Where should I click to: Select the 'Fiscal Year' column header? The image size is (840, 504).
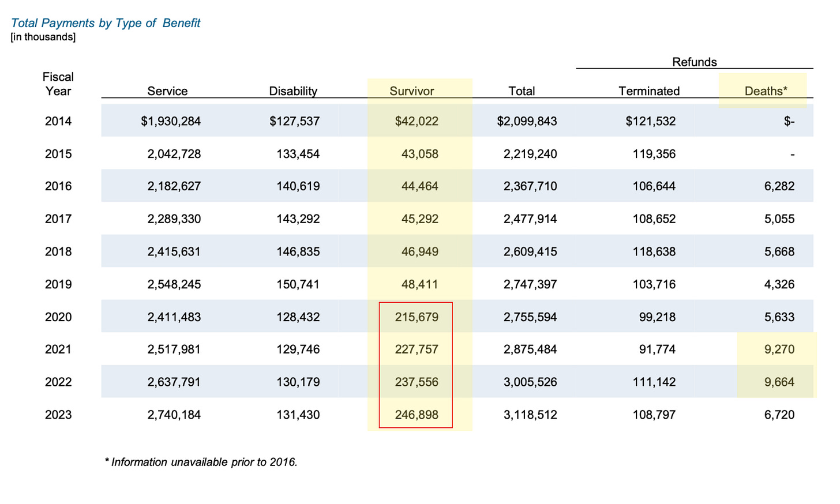pos(58,84)
